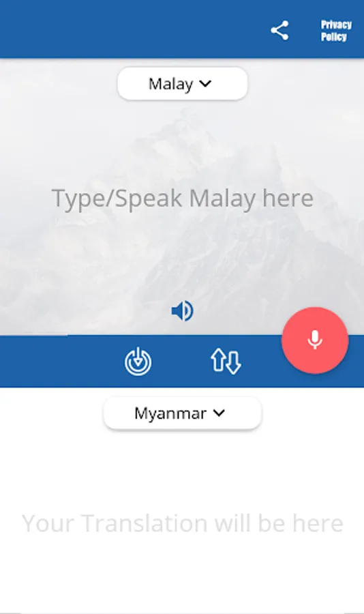
Task: Select the Your Translation will be here area
Action: (183, 523)
